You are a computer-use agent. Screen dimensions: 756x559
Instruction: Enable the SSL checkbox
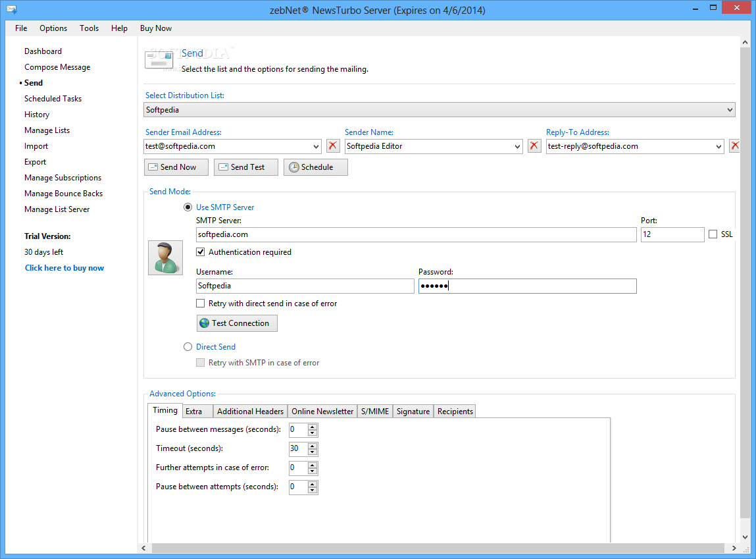713,234
